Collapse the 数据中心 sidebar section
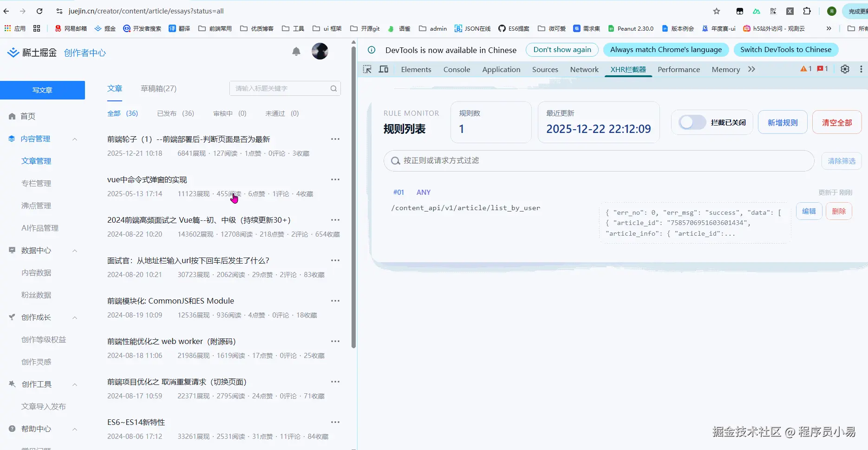The height and width of the screenshot is (450, 868). 75,251
